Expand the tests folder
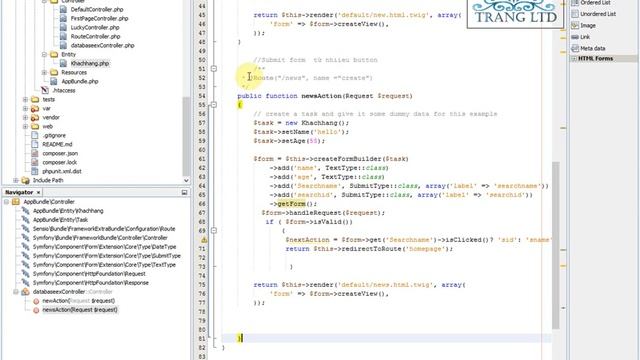 tap(25, 99)
